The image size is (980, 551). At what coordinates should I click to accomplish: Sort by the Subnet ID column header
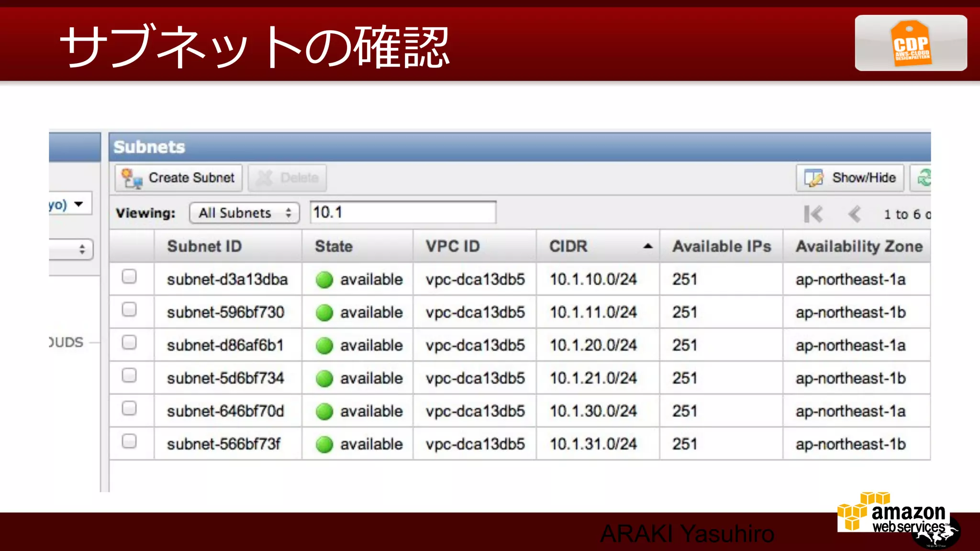pos(204,246)
